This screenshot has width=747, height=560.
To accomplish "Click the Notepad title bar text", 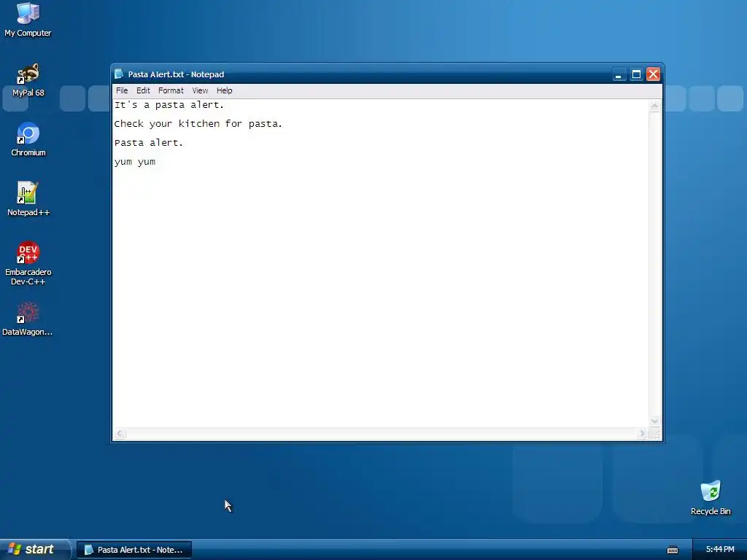I will 176,74.
